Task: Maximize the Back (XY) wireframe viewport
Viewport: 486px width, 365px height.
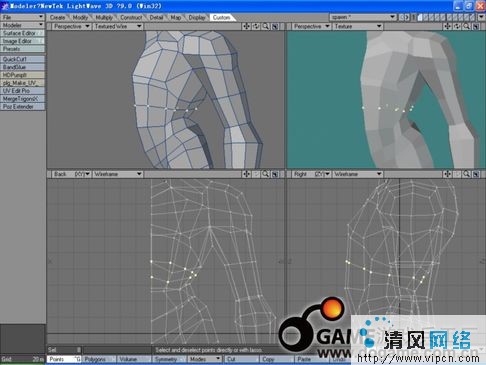Action: pos(275,174)
